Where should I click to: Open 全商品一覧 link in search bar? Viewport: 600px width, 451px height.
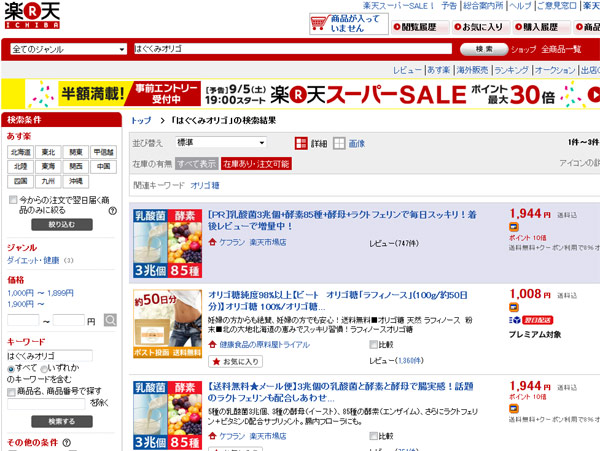point(561,49)
